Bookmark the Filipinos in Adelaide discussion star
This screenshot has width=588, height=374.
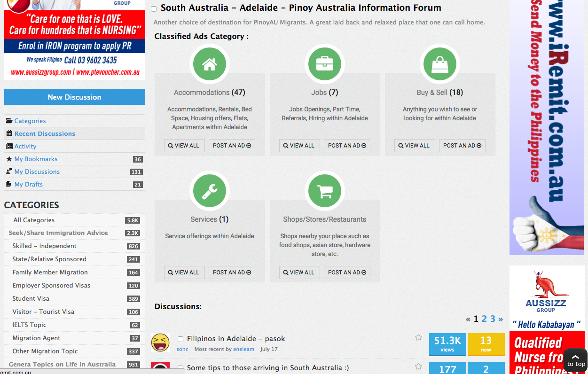click(x=418, y=337)
